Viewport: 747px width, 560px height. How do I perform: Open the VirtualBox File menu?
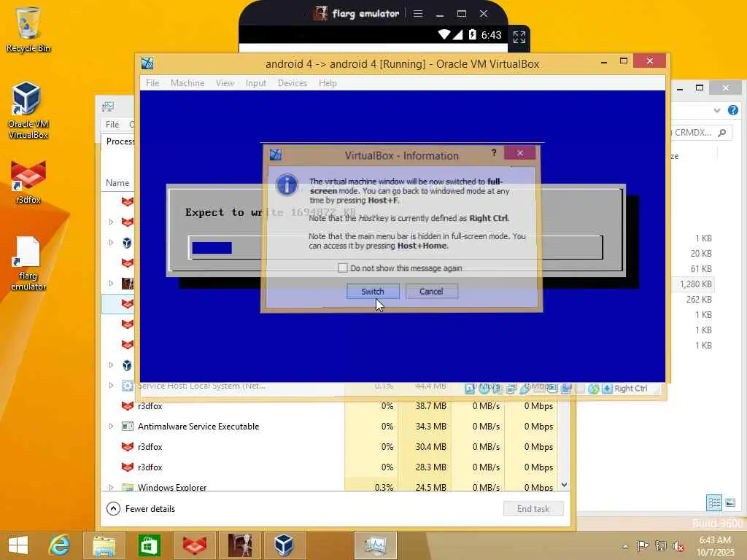(x=152, y=83)
